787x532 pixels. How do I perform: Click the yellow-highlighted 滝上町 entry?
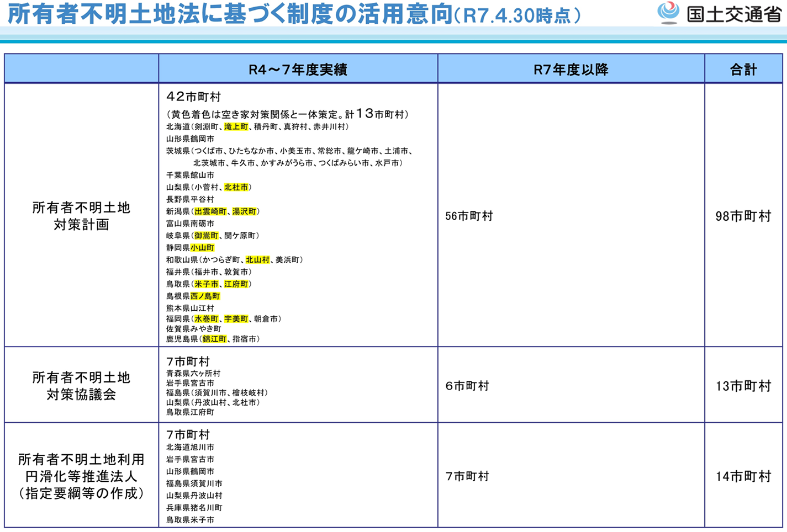click(x=236, y=127)
